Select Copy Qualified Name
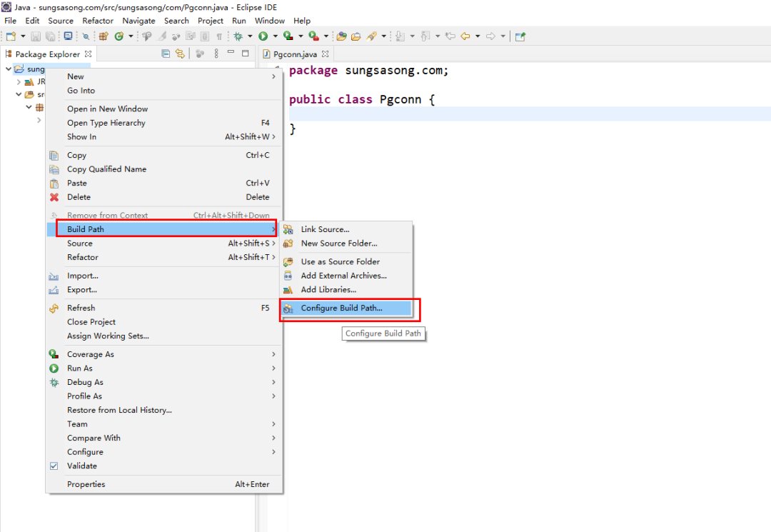Screen dimensions: 771x532 164,169
